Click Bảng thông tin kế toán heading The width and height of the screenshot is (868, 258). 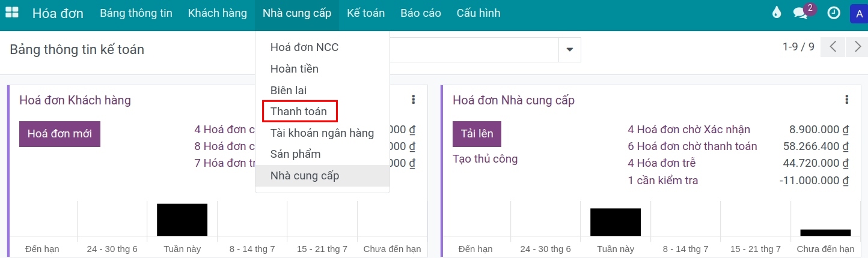coord(77,49)
